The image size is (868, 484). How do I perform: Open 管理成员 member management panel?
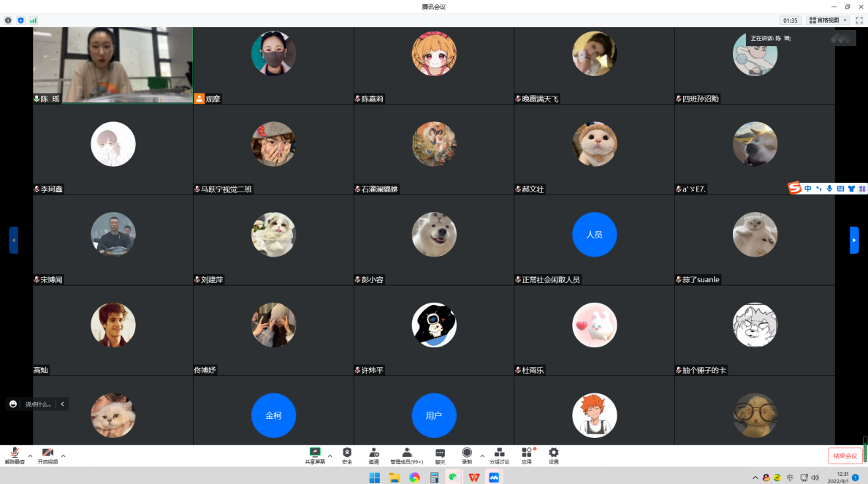(406, 455)
